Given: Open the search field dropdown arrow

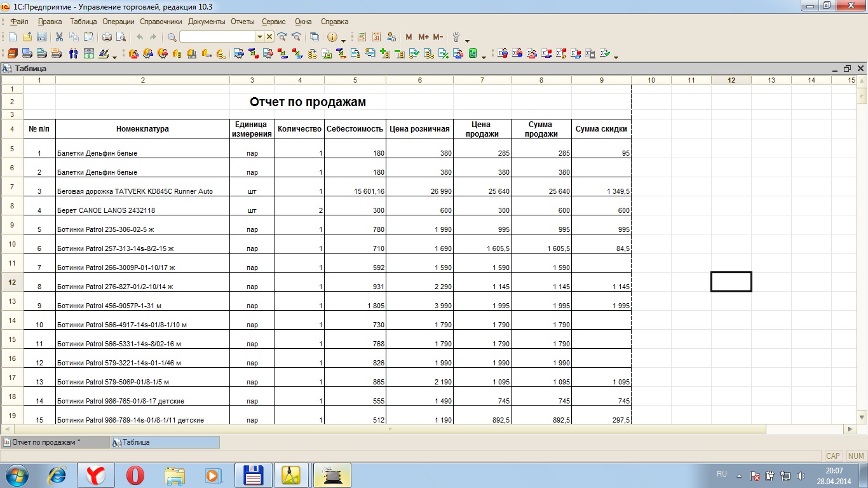Looking at the screenshot, I should 259,37.
